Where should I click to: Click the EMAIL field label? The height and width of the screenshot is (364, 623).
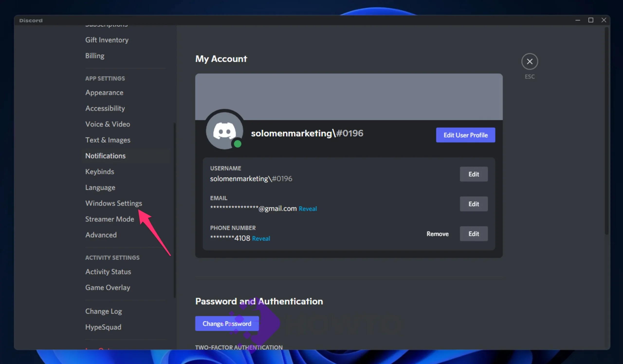[219, 198]
